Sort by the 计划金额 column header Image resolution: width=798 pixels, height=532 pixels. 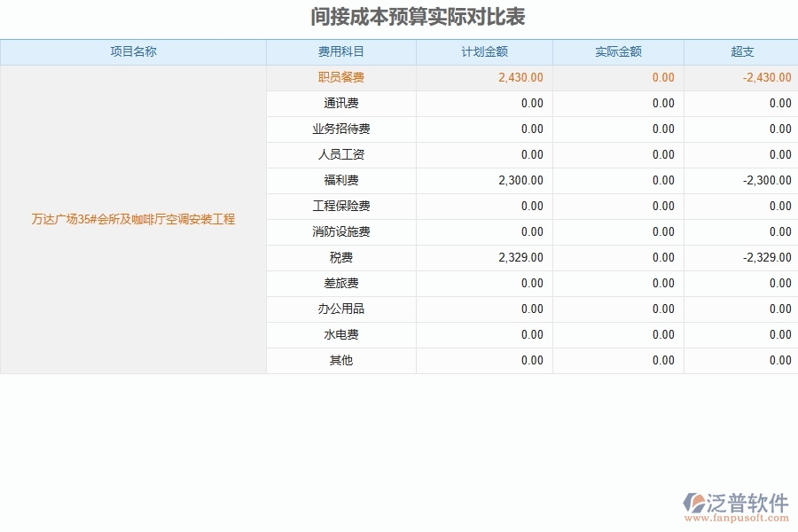point(484,51)
